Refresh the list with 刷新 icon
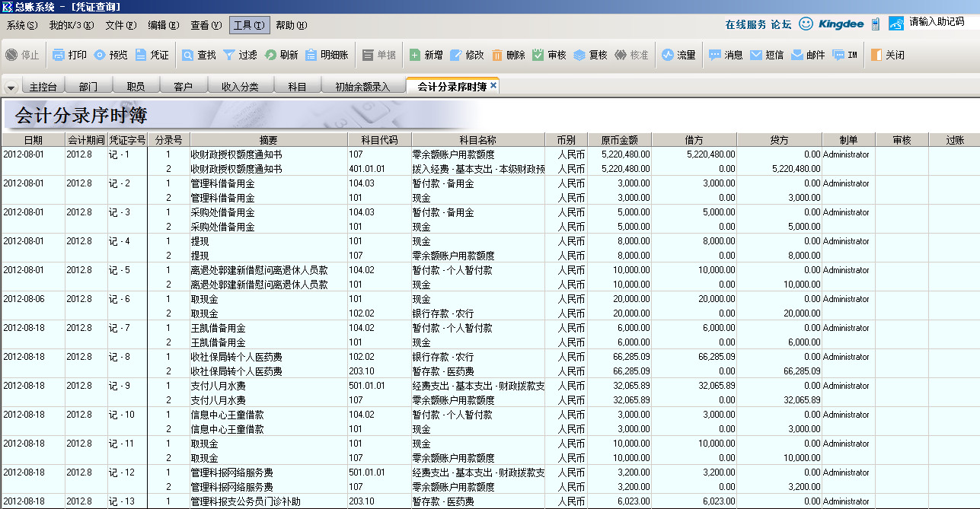The width and height of the screenshot is (980, 509). coord(270,55)
